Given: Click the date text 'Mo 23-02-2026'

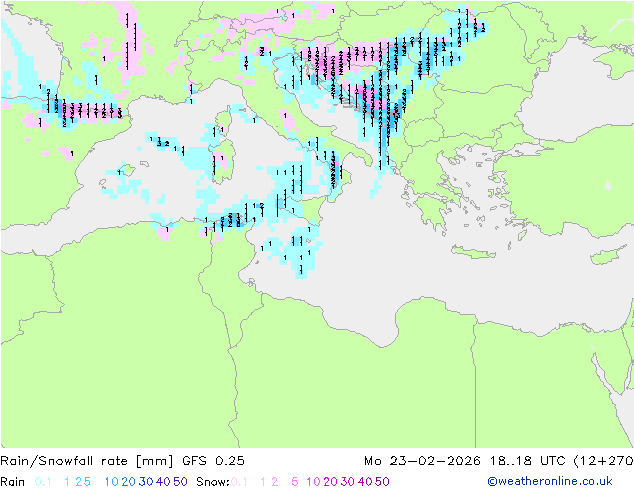Looking at the screenshot, I should tap(422, 461).
